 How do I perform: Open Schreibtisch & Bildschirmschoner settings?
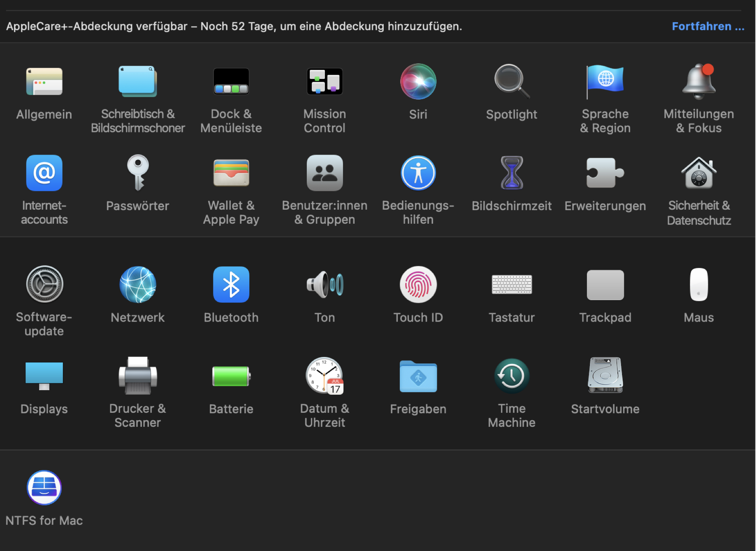(x=138, y=81)
